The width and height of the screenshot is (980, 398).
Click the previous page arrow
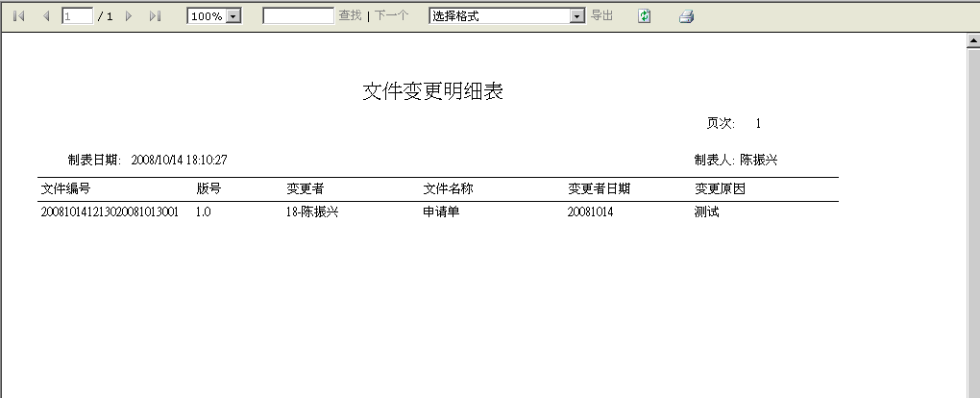(45, 16)
